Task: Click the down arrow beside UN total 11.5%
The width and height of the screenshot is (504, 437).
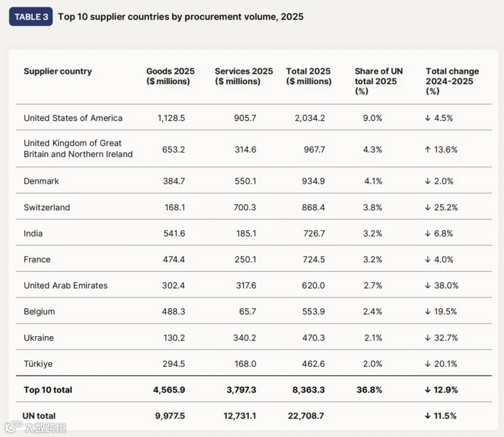Action: [x=427, y=416]
